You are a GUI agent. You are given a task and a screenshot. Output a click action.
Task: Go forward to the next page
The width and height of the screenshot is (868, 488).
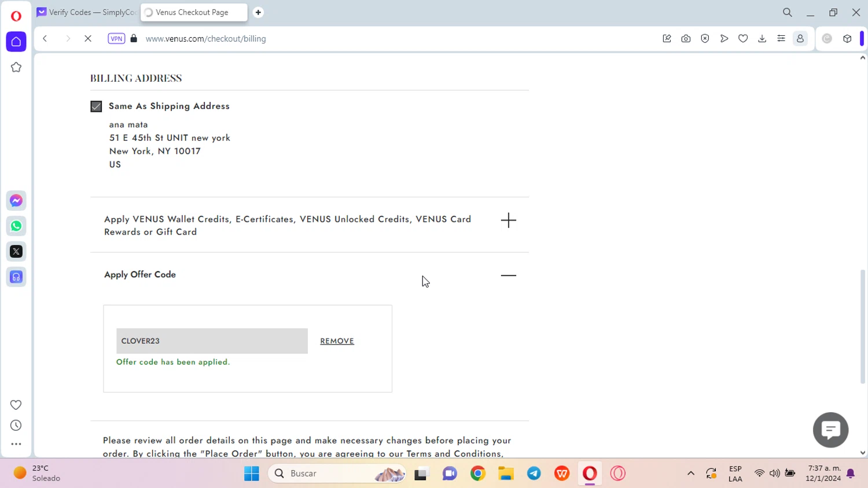pyautogui.click(x=68, y=39)
